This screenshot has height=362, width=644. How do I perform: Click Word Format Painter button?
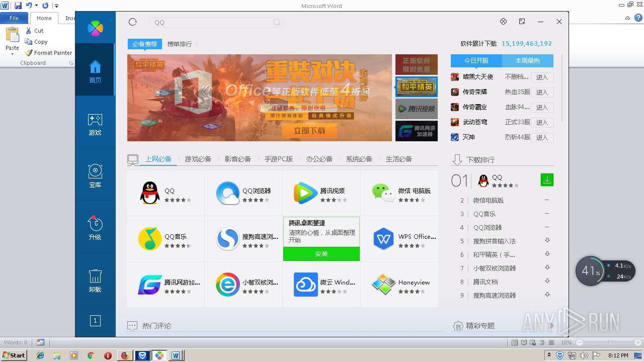click(48, 53)
